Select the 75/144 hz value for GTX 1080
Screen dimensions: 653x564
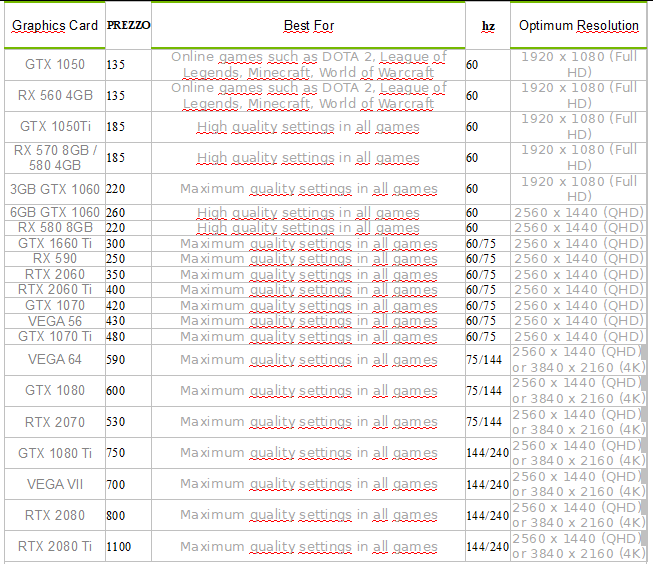484,391
